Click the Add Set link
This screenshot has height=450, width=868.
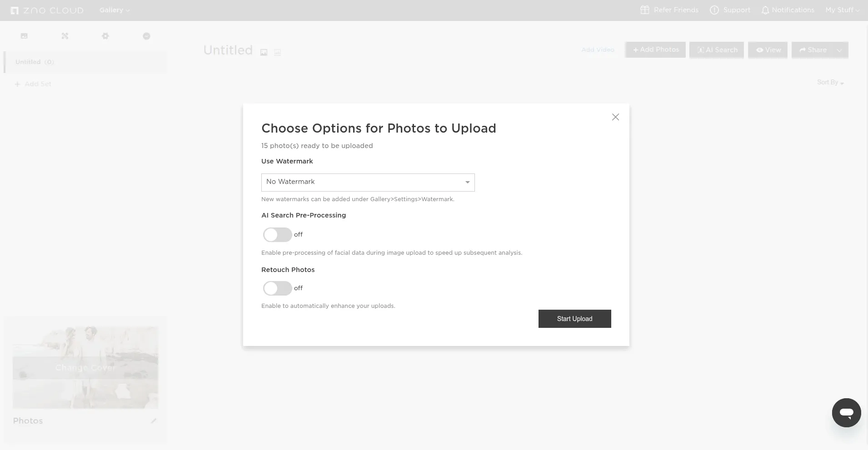click(33, 84)
